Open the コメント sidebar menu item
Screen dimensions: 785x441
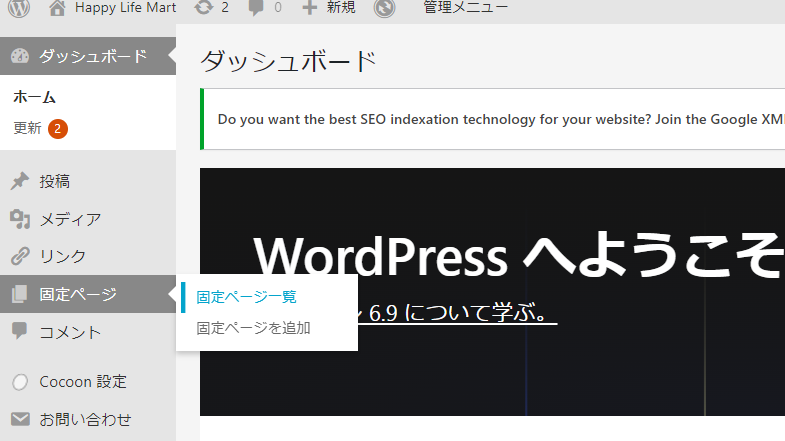(x=70, y=332)
